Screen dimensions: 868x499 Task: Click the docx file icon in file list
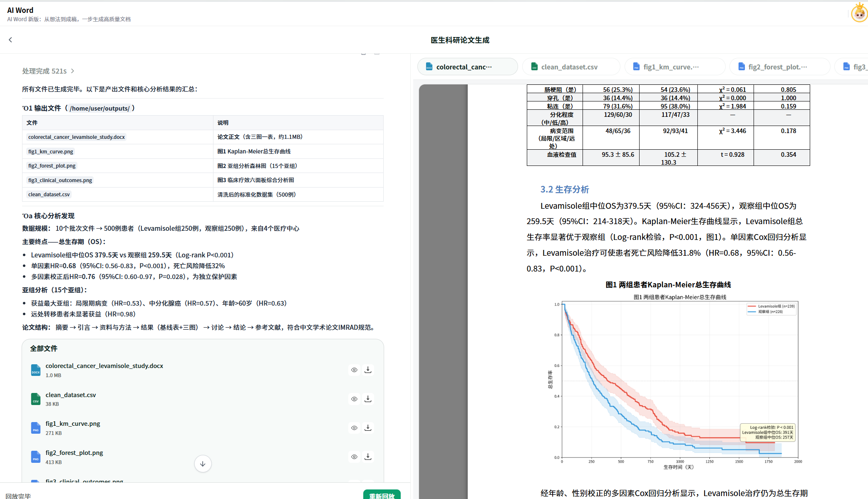pos(36,370)
